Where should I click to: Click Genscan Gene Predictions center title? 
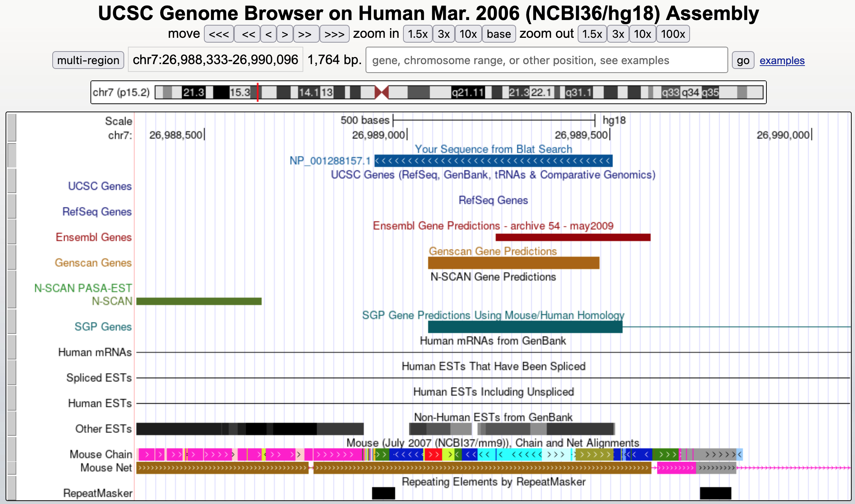(493, 251)
